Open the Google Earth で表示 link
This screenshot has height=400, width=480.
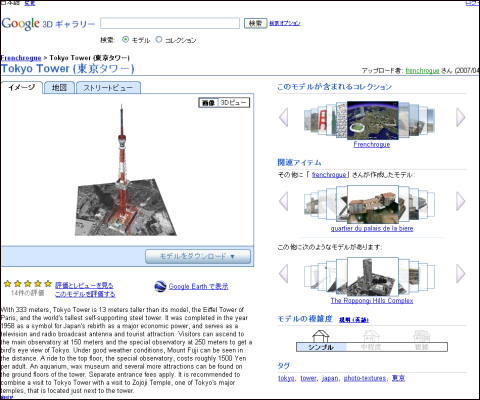tap(198, 286)
